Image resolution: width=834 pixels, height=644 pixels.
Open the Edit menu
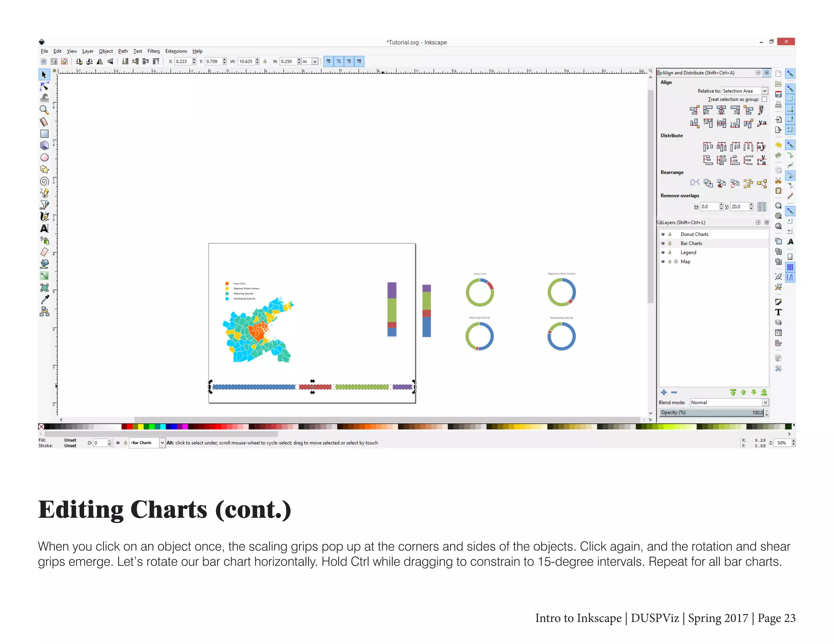pyautogui.click(x=57, y=51)
